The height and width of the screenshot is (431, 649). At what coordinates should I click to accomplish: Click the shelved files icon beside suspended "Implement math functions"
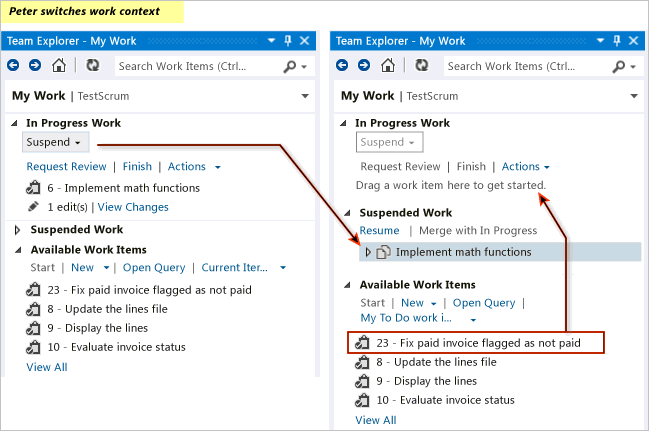click(x=384, y=252)
